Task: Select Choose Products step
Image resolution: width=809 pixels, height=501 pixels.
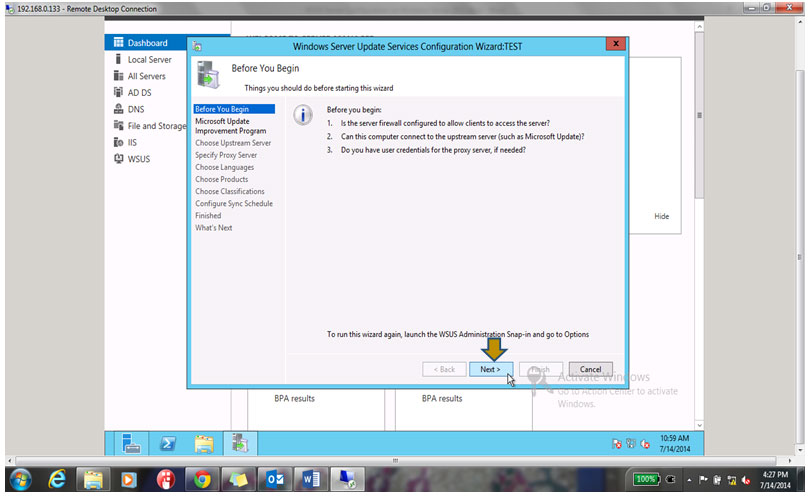Action: (221, 179)
